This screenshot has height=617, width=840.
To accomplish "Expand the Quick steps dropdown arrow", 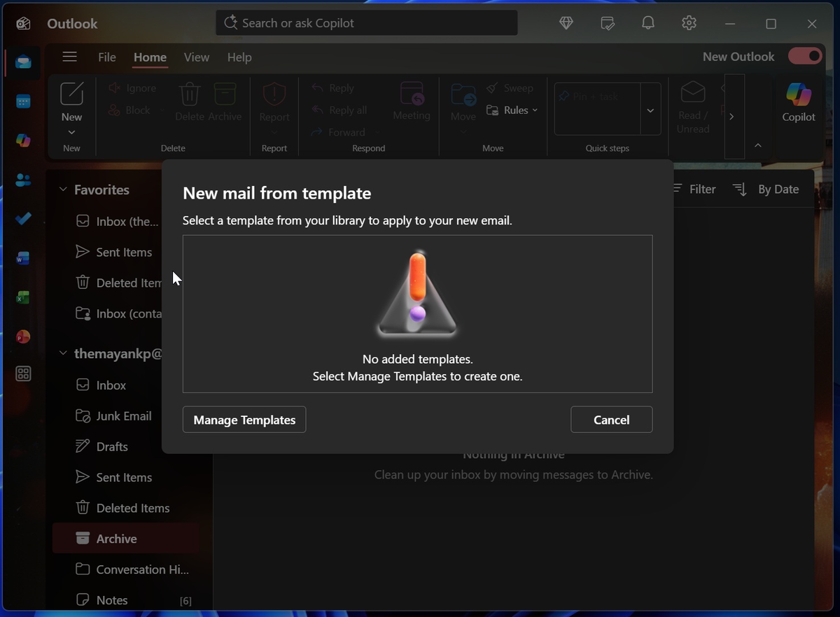I will (650, 110).
